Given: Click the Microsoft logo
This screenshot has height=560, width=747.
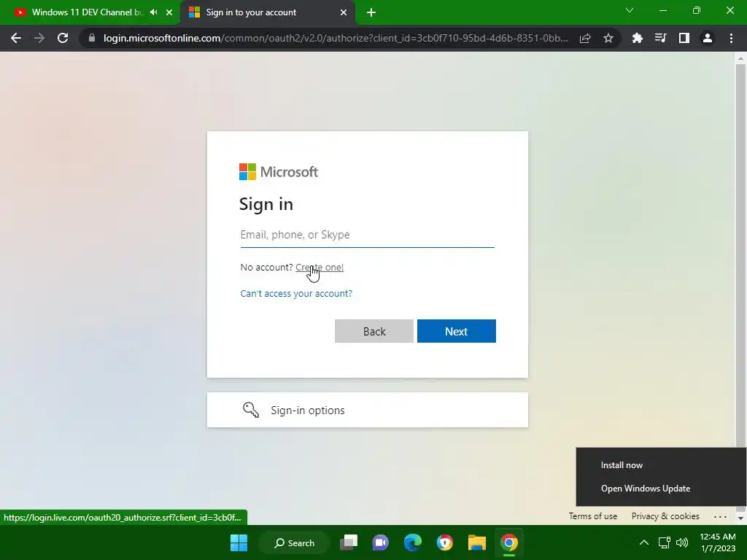Looking at the screenshot, I should tap(278, 172).
